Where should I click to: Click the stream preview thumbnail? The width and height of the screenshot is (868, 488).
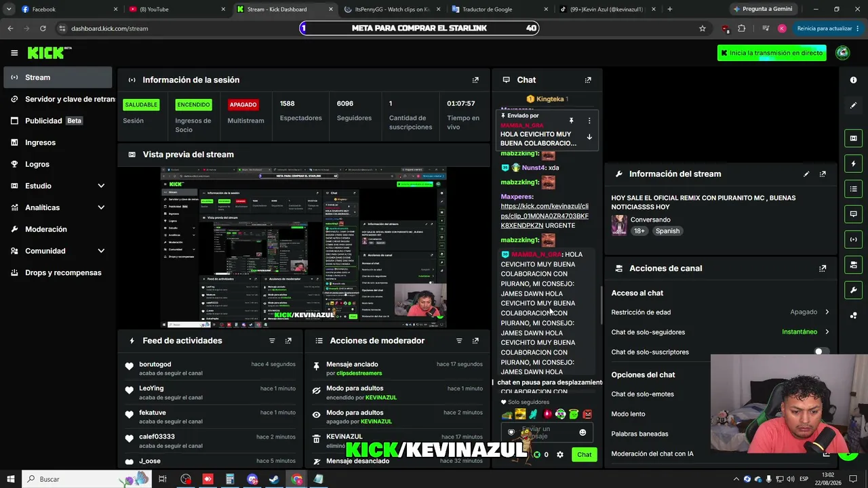[x=303, y=247]
